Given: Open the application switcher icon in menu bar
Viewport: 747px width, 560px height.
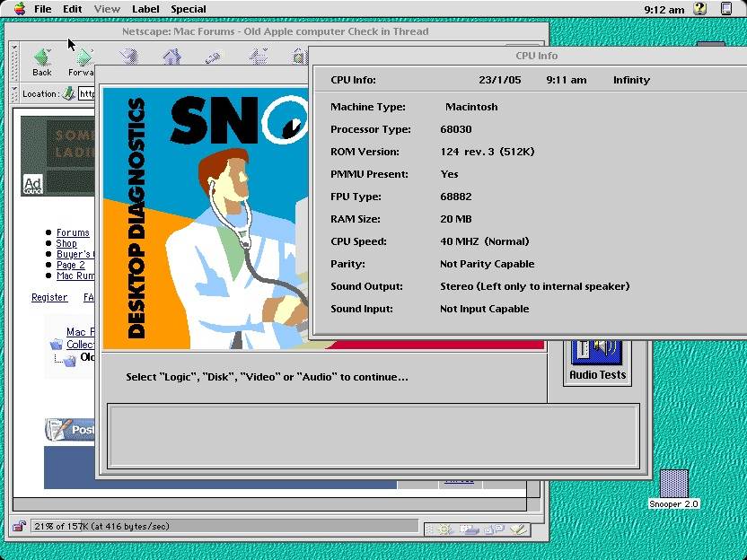Looking at the screenshot, I should (x=726, y=9).
